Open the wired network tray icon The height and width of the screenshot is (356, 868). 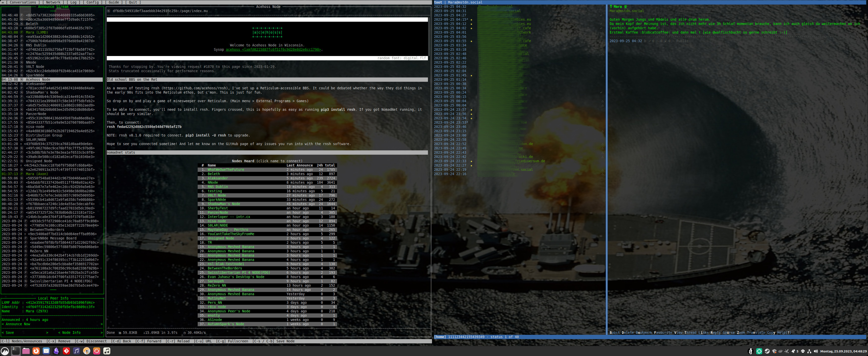[809, 351]
